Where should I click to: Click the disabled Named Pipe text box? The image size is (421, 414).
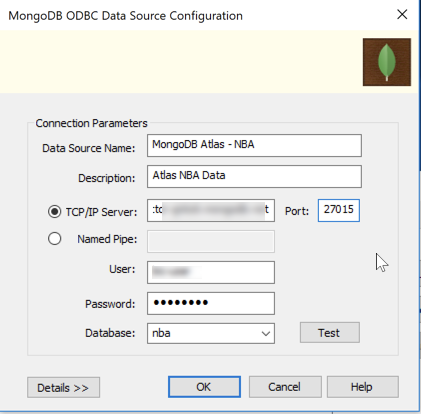[x=211, y=241]
